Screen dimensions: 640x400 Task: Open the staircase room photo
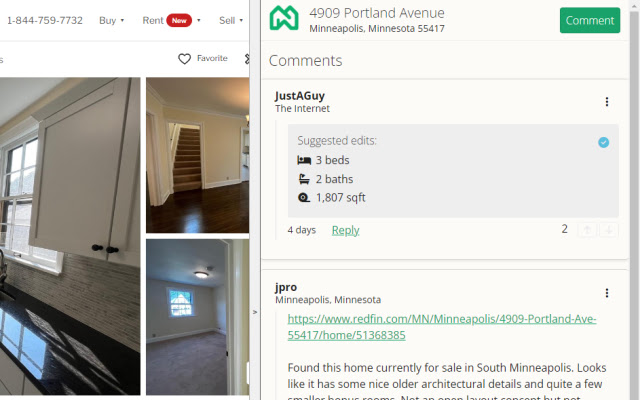click(x=198, y=155)
